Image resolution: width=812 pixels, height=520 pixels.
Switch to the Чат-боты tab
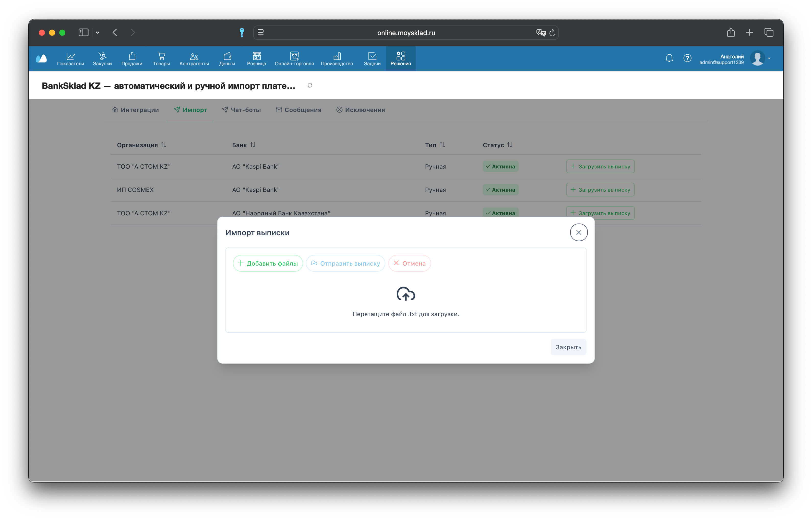241,110
